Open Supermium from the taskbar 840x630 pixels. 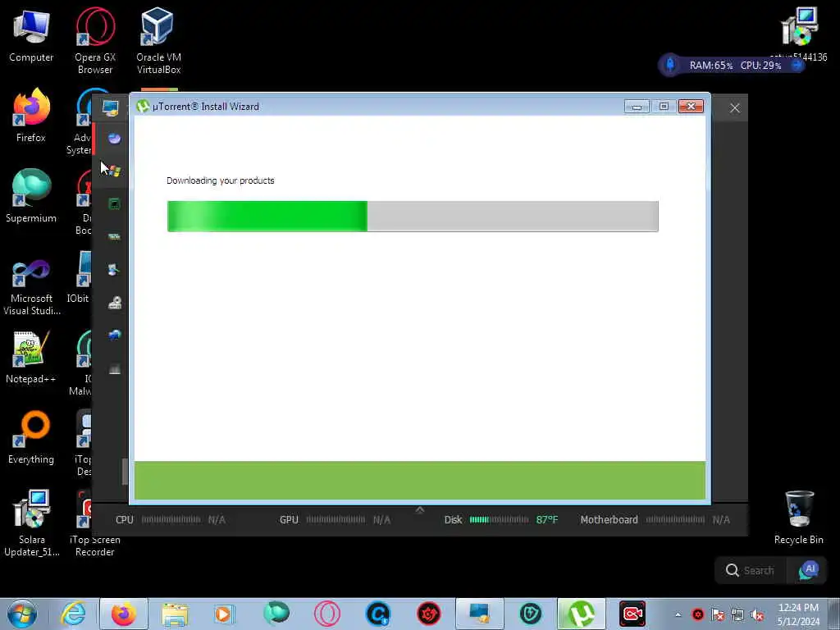[276, 614]
